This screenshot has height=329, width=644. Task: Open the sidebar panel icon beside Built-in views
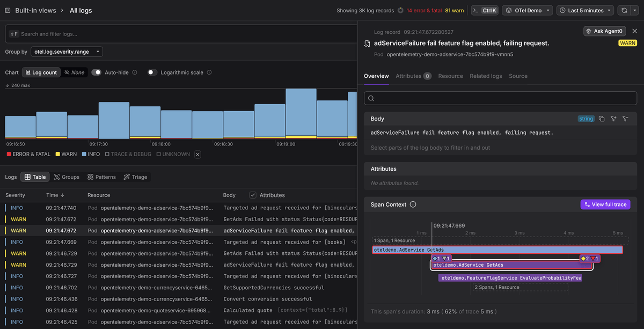[8, 10]
